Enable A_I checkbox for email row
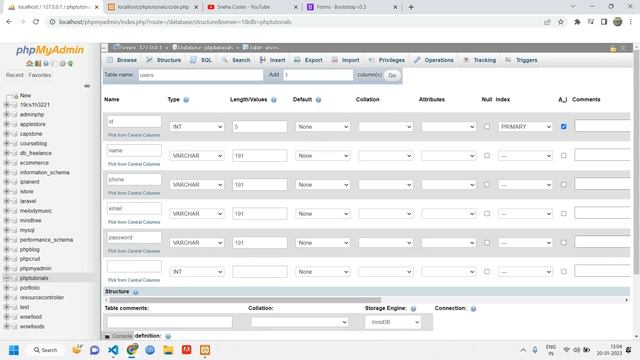This screenshot has height=360, width=640. 564,213
